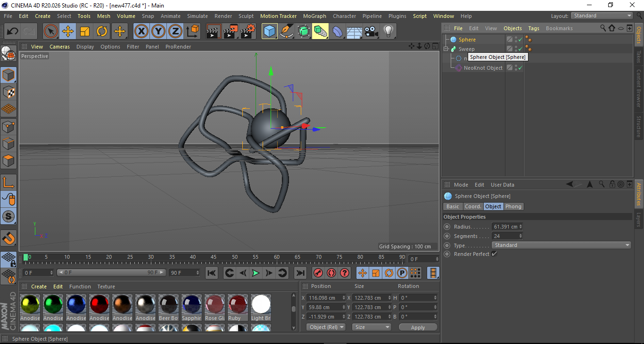Switch to Polygons mode
644x344 pixels.
8,160
